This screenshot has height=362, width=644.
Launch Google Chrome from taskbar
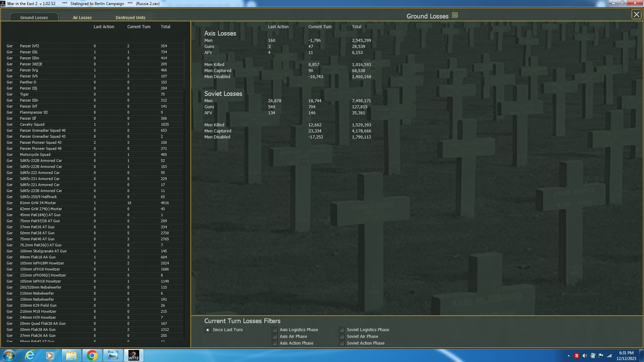92,355
